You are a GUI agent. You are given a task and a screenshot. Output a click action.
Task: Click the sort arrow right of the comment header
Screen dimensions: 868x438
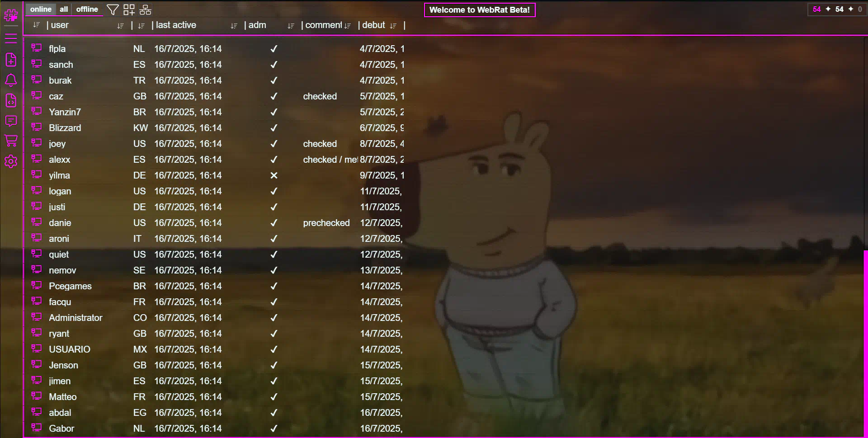pos(347,26)
